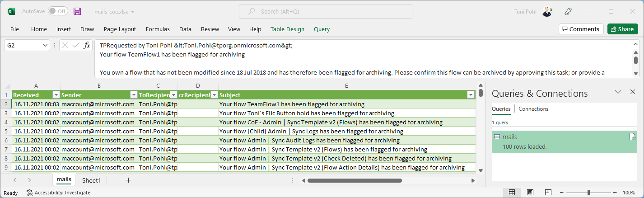Image resolution: width=644 pixels, height=198 pixels.
Task: Expand the Name Box dropdown
Action: pos(45,45)
